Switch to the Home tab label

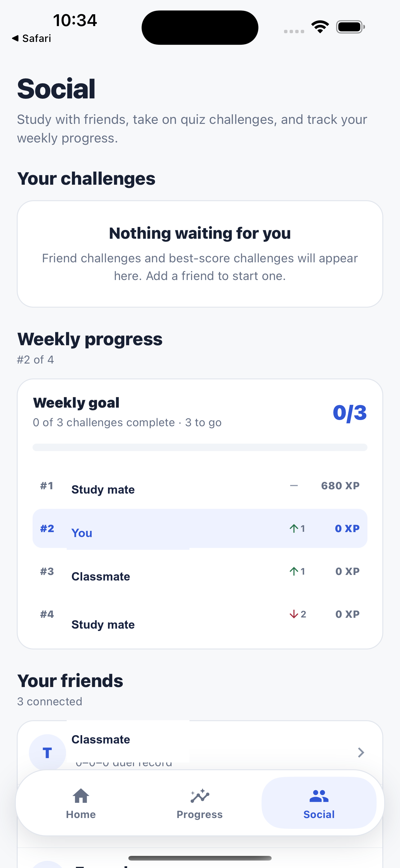pyautogui.click(x=81, y=814)
